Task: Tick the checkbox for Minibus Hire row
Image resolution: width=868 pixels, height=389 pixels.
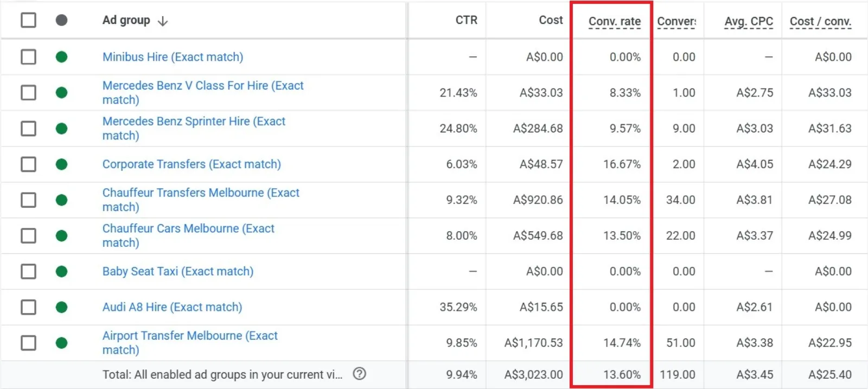Action: click(28, 57)
